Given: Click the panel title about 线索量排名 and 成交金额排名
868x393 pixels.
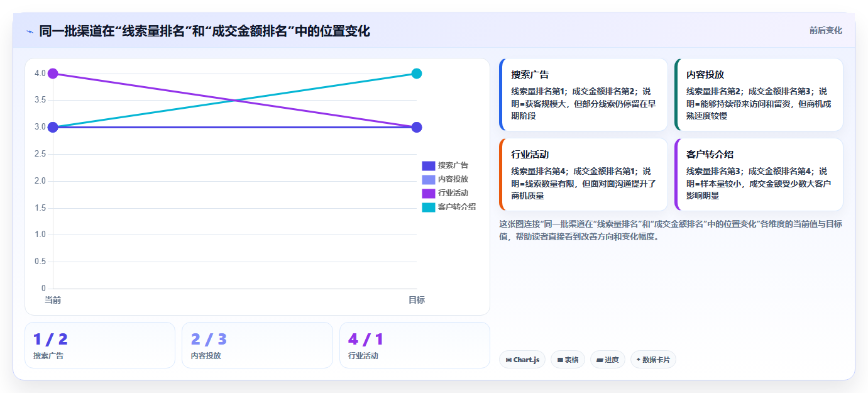Looking at the screenshot, I should click(204, 31).
